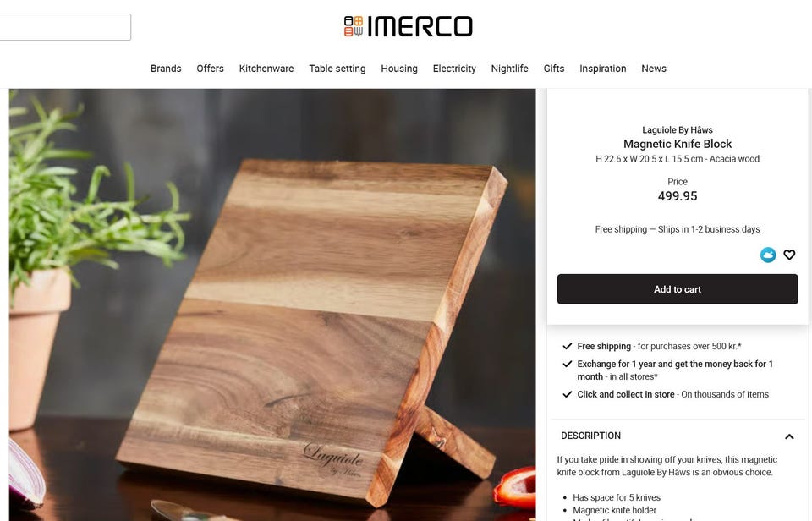Add product to wishlist with heart icon
Screen dimensions: 812x521
789,255
